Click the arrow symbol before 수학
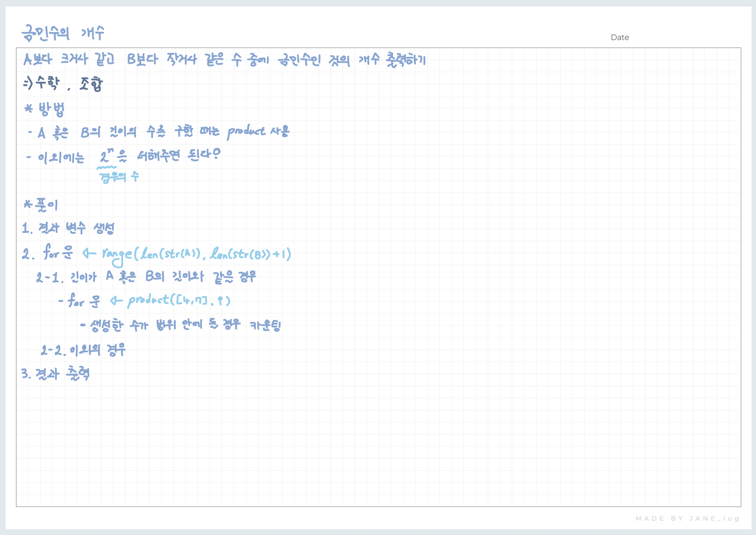 [x=28, y=83]
